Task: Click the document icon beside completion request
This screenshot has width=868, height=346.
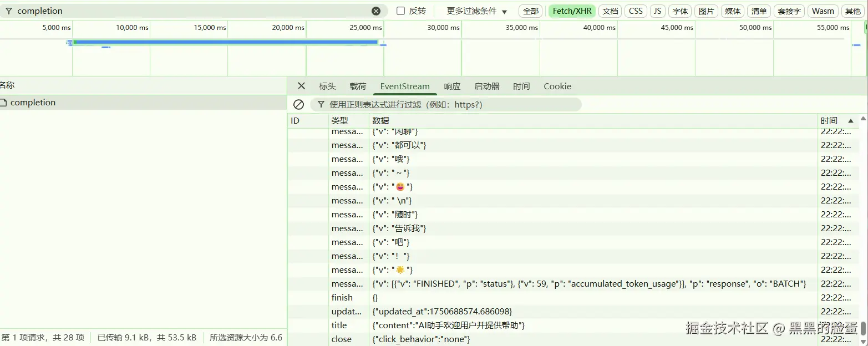Action: 3,103
